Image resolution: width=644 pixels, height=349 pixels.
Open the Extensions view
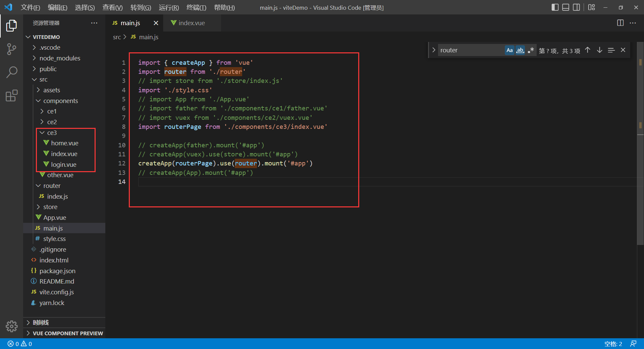[x=11, y=96]
